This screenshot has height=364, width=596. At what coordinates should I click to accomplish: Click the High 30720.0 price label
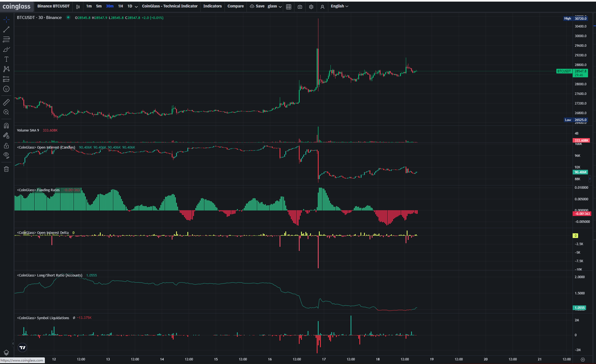point(575,18)
